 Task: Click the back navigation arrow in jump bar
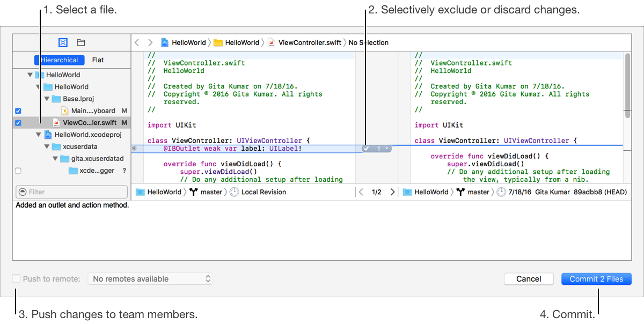137,42
